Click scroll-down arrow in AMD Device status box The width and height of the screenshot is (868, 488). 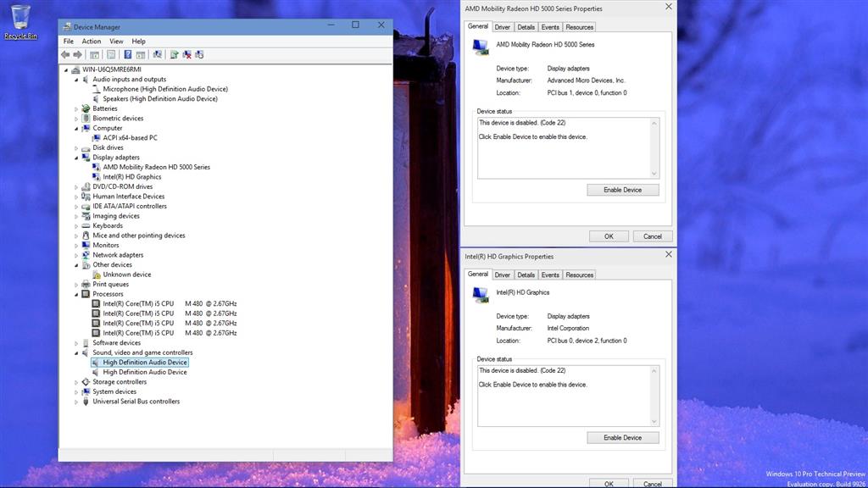(x=654, y=173)
